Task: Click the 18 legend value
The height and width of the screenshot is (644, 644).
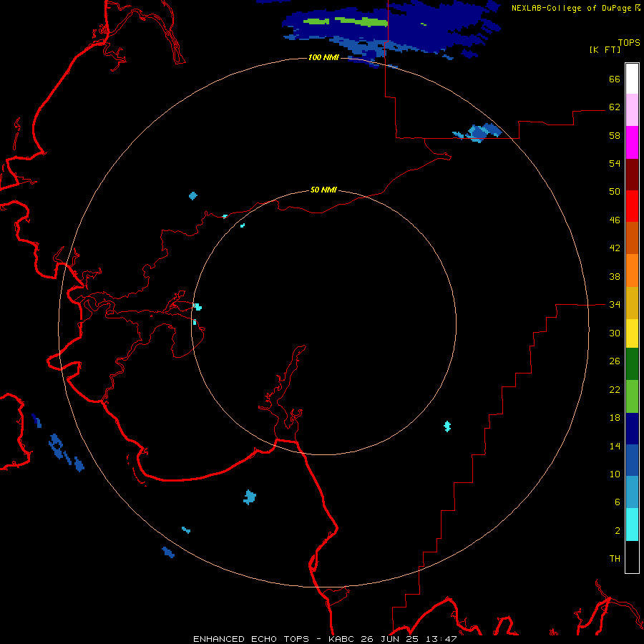Action: [615, 418]
